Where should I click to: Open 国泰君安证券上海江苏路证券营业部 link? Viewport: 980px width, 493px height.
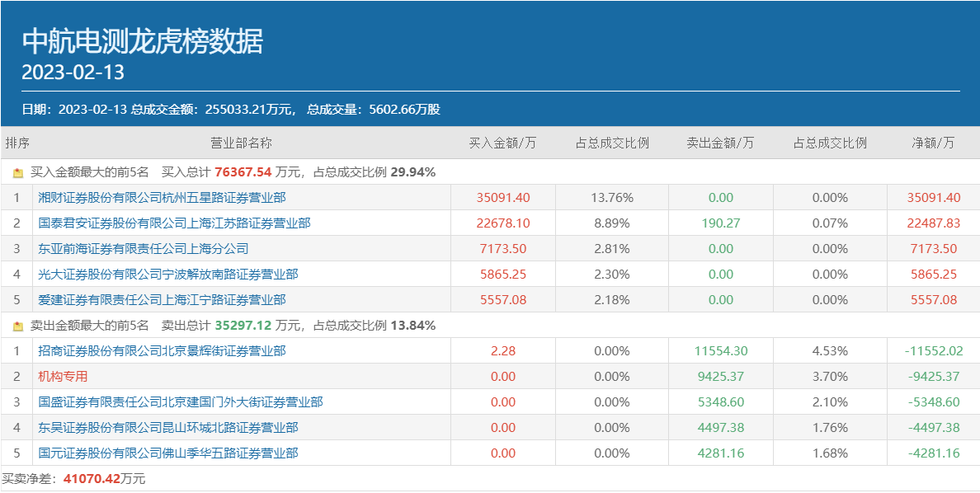(x=174, y=223)
